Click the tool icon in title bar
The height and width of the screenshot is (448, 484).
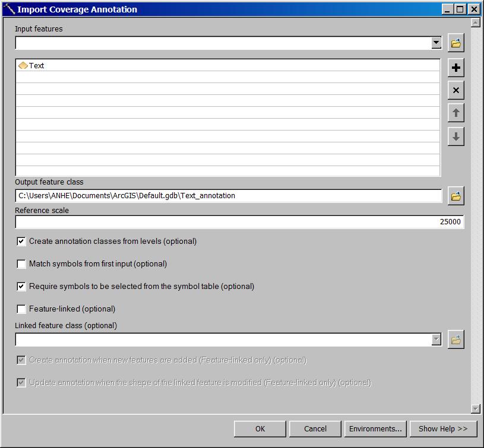coord(10,9)
